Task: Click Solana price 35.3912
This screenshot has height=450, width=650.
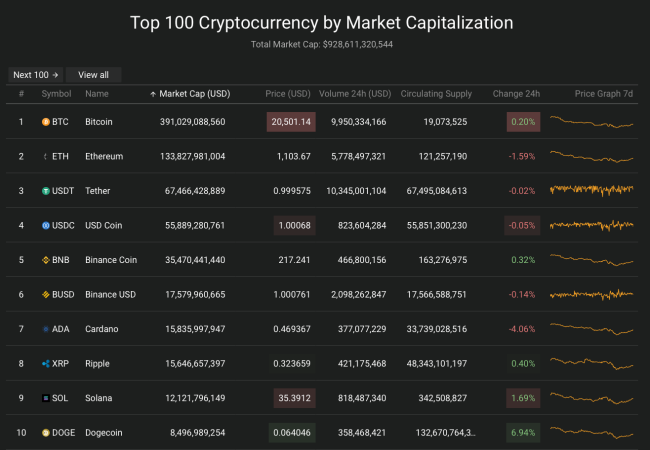Action: click(x=294, y=398)
